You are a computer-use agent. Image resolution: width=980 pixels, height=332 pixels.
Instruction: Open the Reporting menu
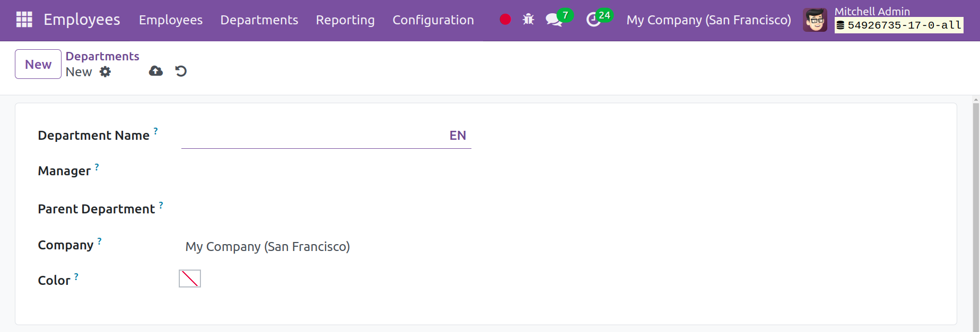[x=345, y=20]
